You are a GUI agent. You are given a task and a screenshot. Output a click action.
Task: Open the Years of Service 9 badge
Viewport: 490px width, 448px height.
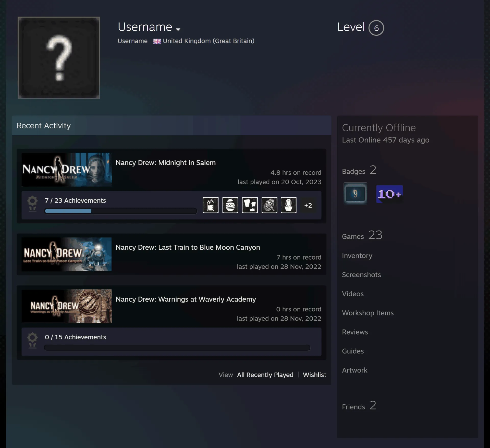pyautogui.click(x=355, y=194)
